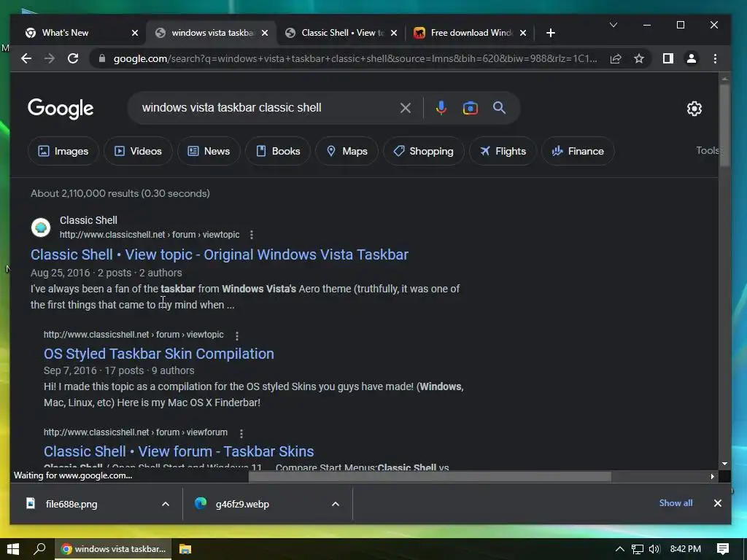Expand options for file688e.png download
Screen dimensions: 747x560
pyautogui.click(x=166, y=504)
